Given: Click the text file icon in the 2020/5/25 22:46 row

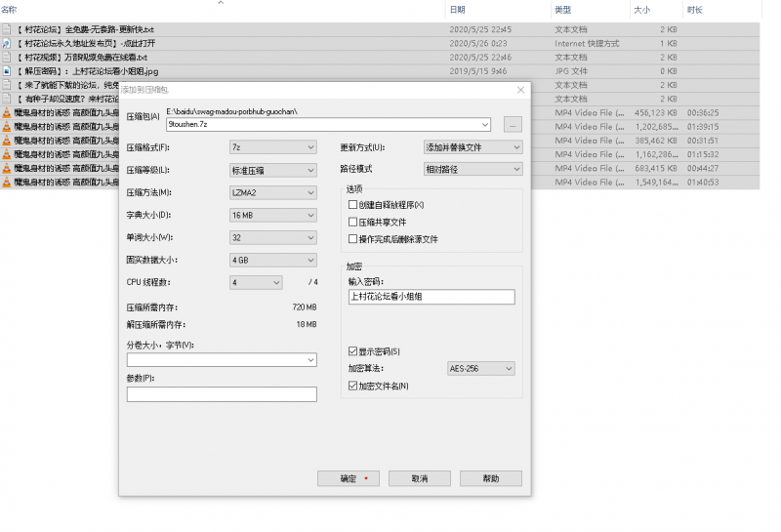Looking at the screenshot, I should pos(6,58).
